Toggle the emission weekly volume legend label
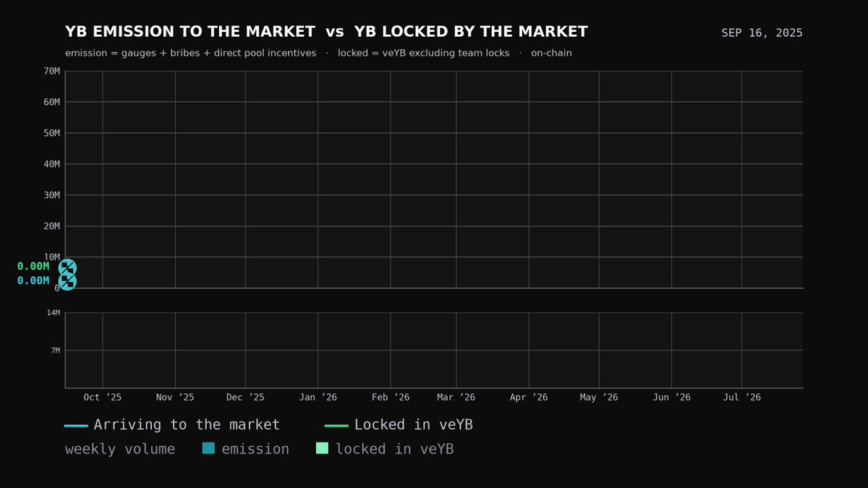 (255, 449)
